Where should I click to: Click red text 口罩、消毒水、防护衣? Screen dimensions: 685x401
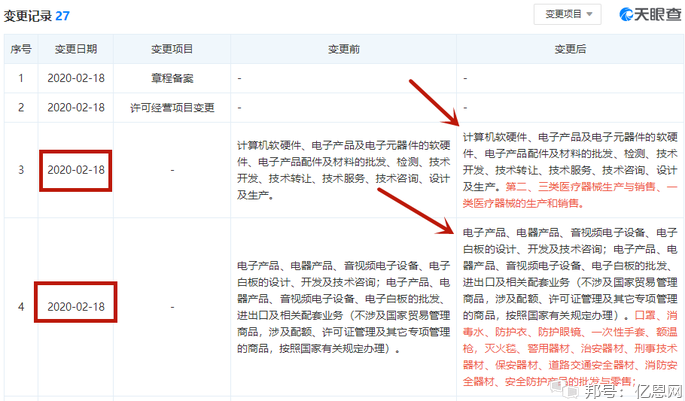[570, 324]
